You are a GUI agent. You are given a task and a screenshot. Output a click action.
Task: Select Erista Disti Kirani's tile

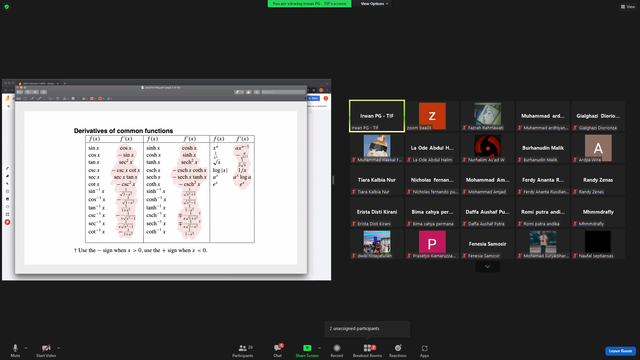point(377,212)
